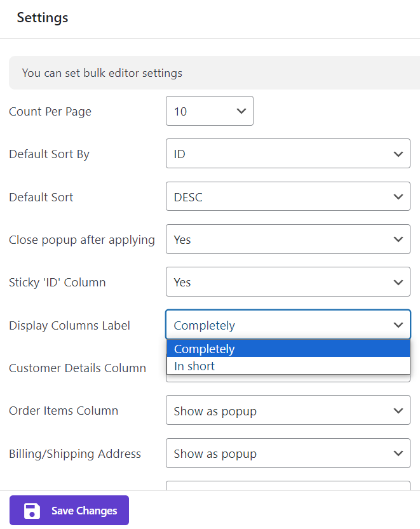
Task: Expand the Sticky 'ID' Column dropdown
Action: point(287,283)
